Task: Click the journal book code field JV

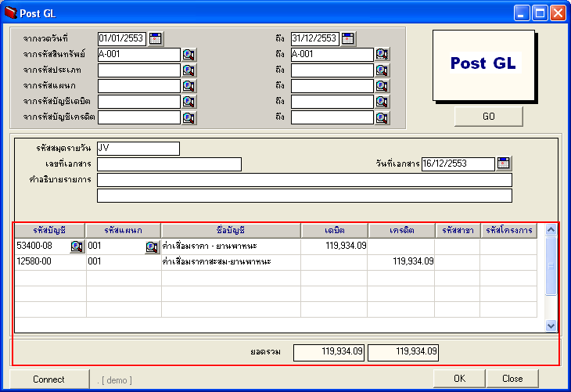Action: 138,149
